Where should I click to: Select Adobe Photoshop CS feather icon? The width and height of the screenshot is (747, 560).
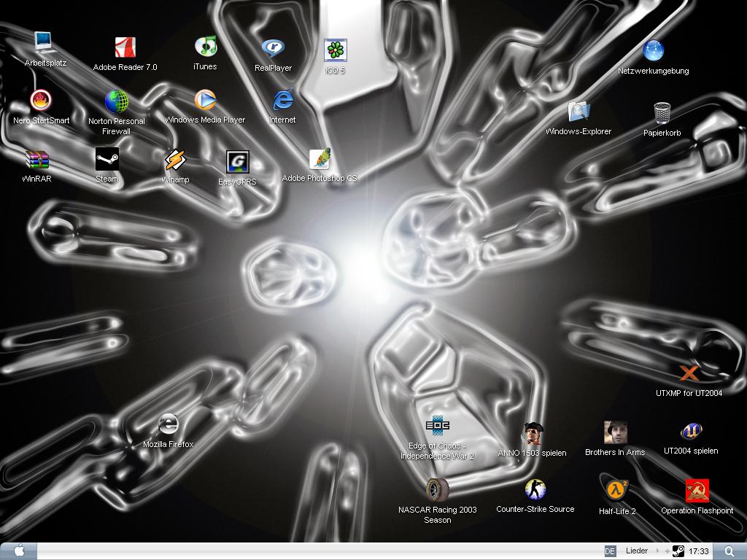click(320, 158)
